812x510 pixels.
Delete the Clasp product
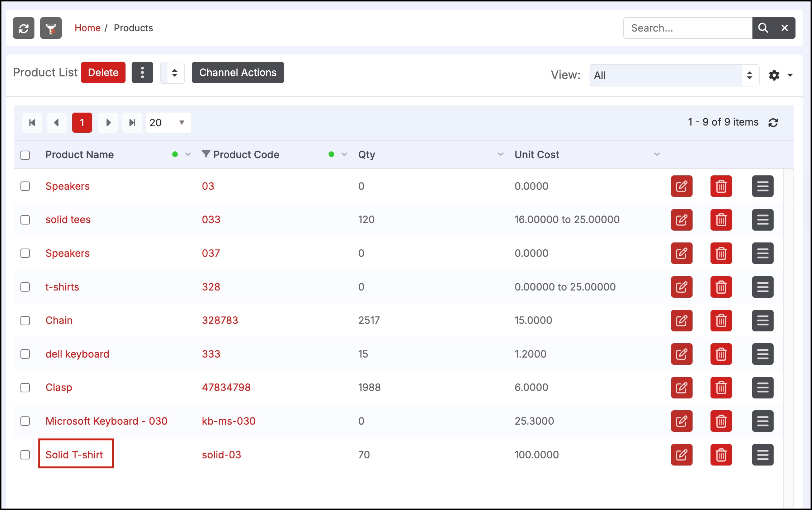tap(721, 388)
